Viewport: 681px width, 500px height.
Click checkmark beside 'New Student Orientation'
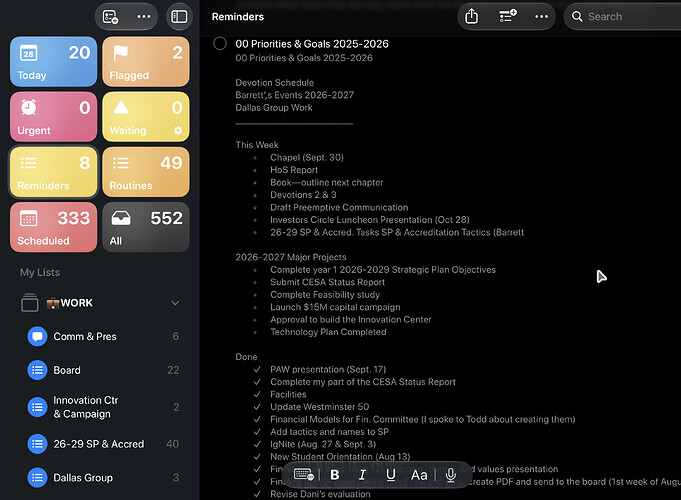tap(257, 457)
